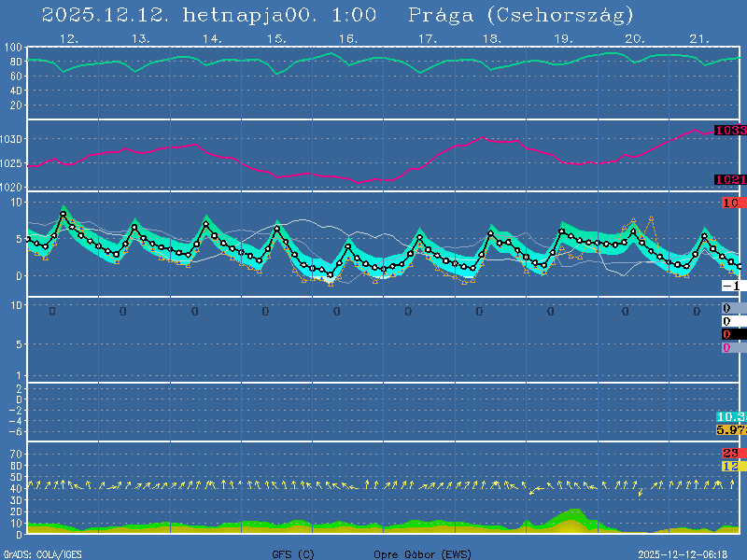Click the 1033 maximum pressure badge

click(729, 131)
